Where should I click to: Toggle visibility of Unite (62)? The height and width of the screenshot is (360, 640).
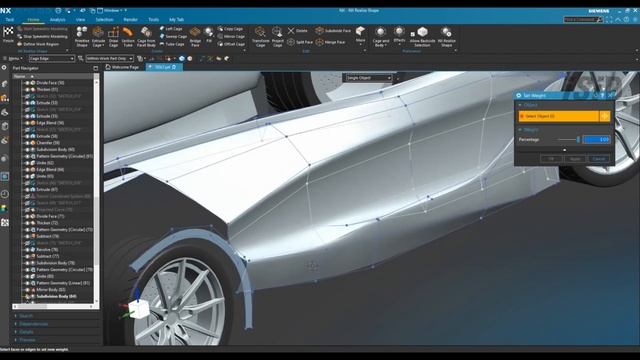[27, 163]
